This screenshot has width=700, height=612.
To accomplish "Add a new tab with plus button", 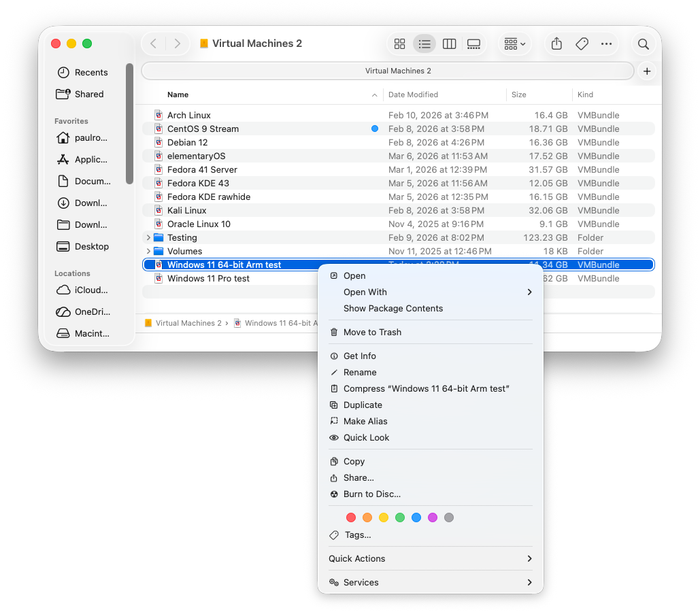I will click(647, 71).
